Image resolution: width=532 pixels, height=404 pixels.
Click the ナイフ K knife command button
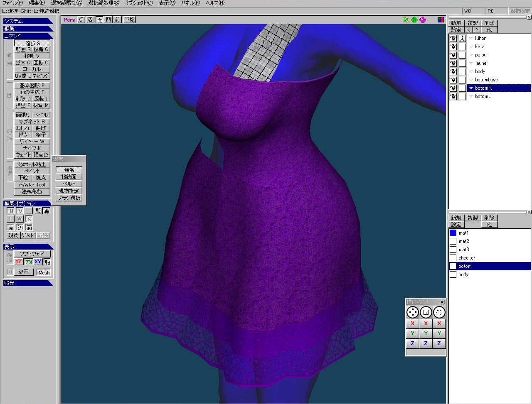pos(32,148)
